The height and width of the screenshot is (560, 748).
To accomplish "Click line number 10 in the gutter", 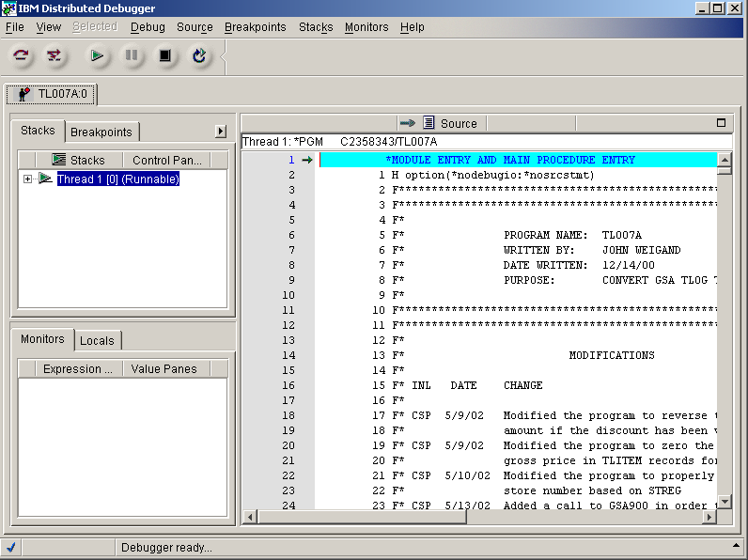I will tap(288, 295).
